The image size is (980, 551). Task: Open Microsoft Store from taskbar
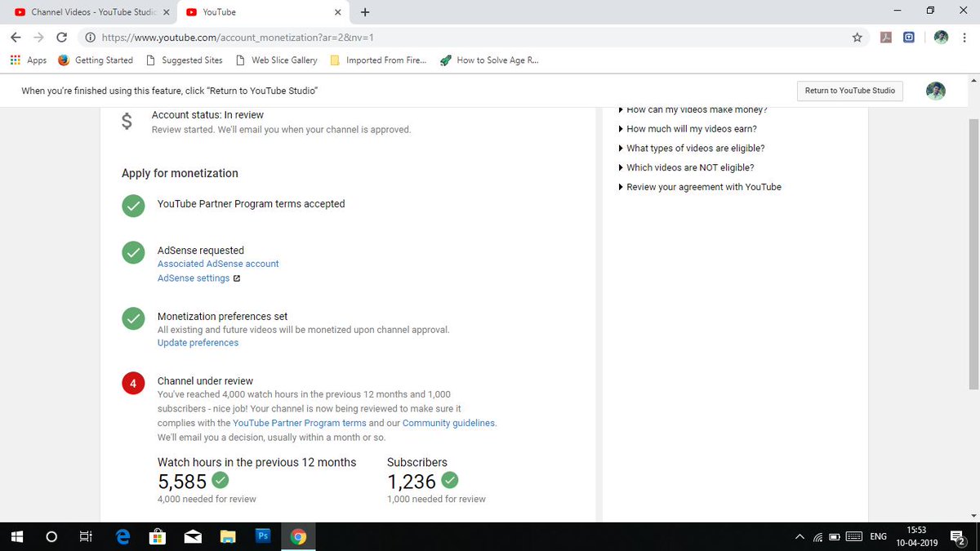click(x=158, y=536)
